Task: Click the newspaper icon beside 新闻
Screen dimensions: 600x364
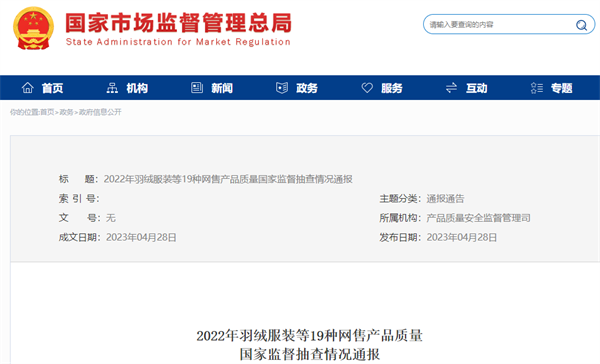Action: pyautogui.click(x=197, y=88)
